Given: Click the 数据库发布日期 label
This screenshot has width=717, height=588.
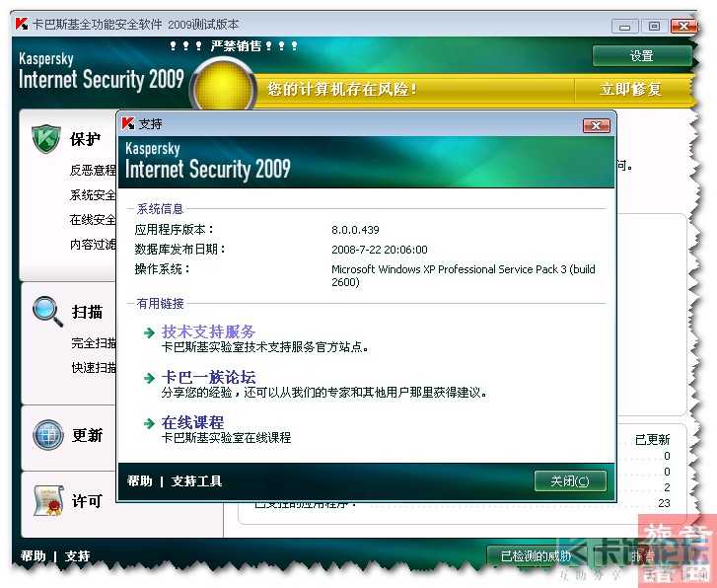Looking at the screenshot, I should click(x=180, y=249).
